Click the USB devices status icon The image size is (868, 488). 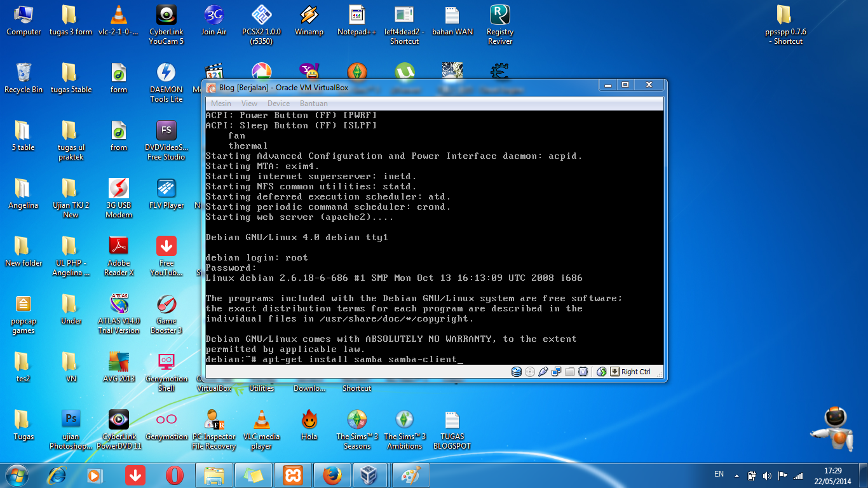543,372
